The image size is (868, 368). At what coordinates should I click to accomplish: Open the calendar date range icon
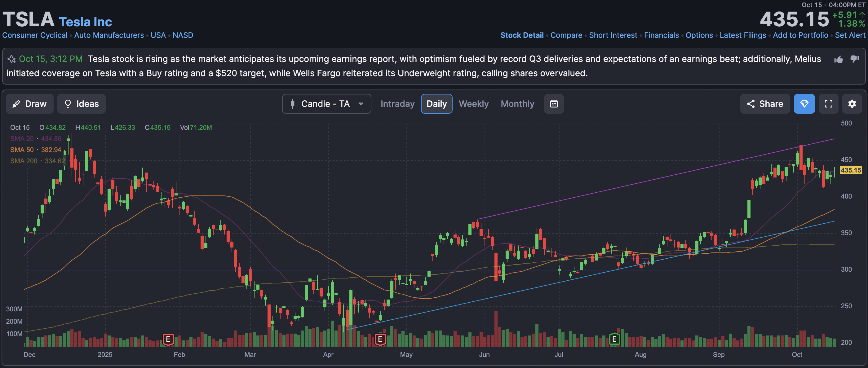point(554,104)
